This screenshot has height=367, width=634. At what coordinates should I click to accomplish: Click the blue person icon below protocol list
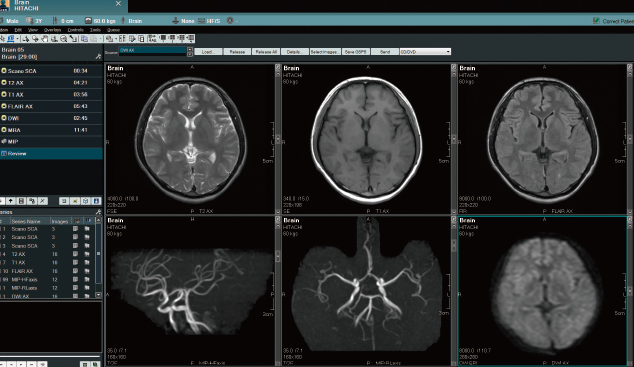[x=96, y=201]
